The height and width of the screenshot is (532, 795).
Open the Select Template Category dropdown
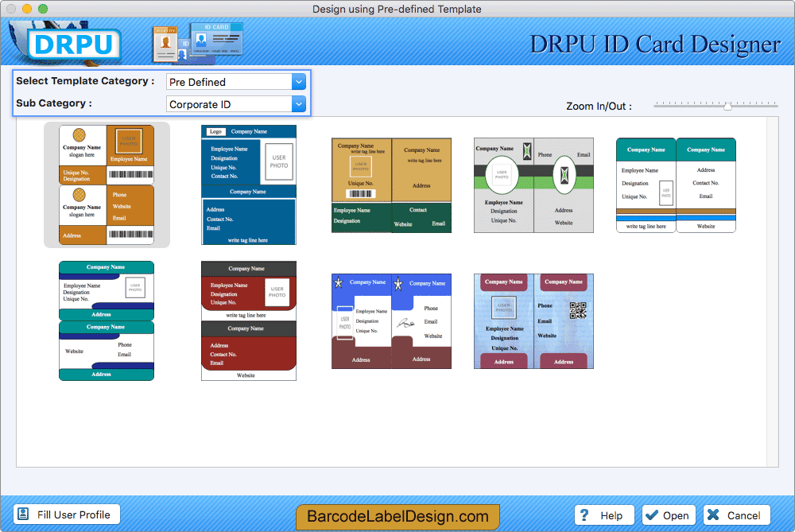click(x=236, y=82)
